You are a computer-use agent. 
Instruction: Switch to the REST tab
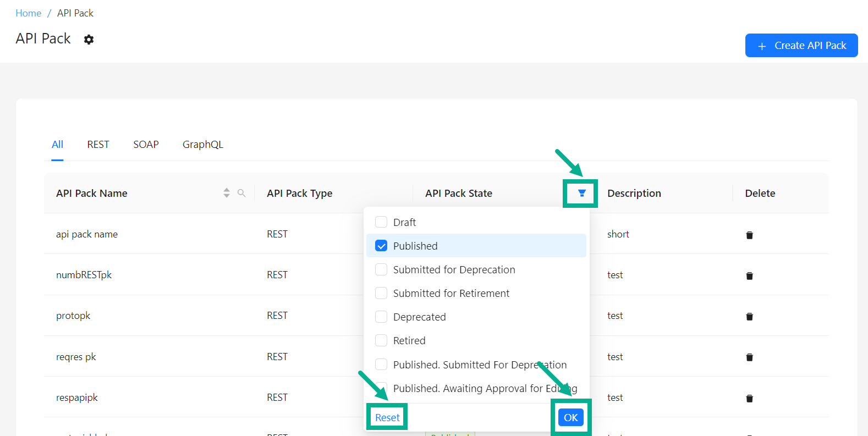(98, 145)
